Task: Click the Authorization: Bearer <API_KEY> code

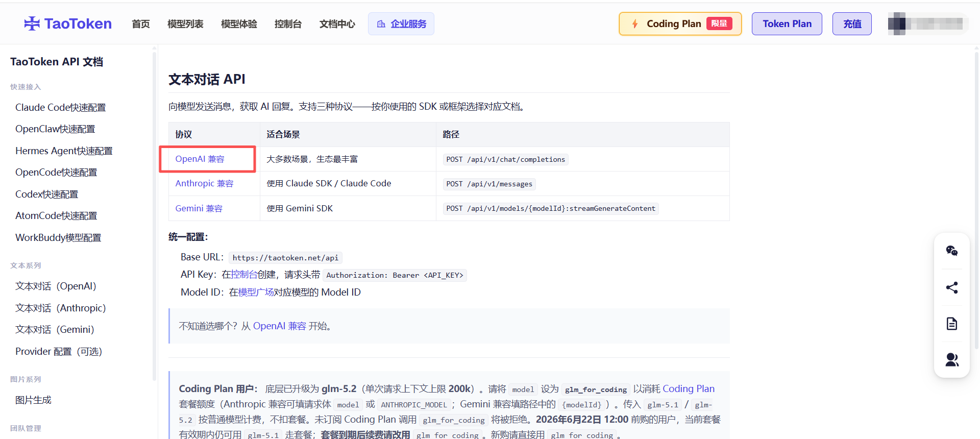Action: click(x=395, y=275)
